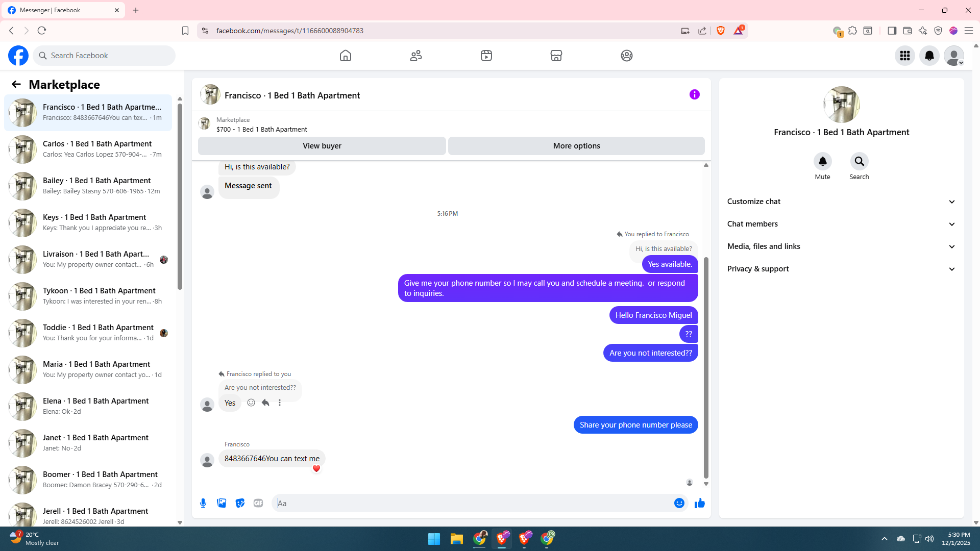The width and height of the screenshot is (980, 551).
Task: Reply to the "Yes" message
Action: [x=265, y=403]
